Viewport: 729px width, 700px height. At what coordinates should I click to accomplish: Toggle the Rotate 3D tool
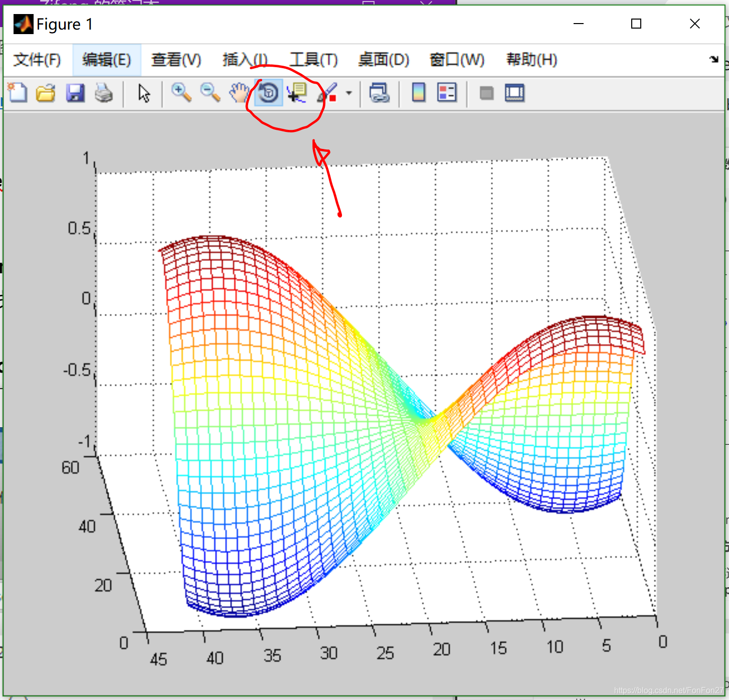[269, 93]
